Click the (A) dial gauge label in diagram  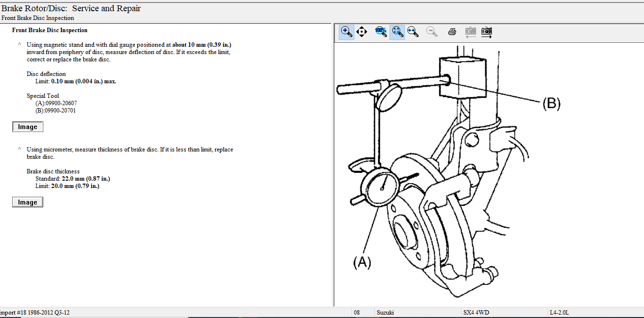tap(362, 262)
